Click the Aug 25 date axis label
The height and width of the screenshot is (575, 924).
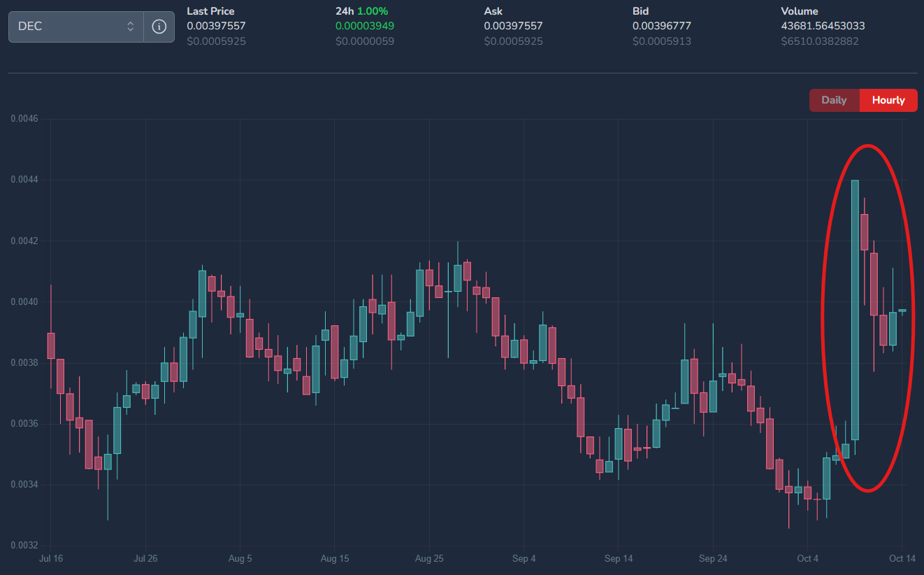tap(429, 558)
